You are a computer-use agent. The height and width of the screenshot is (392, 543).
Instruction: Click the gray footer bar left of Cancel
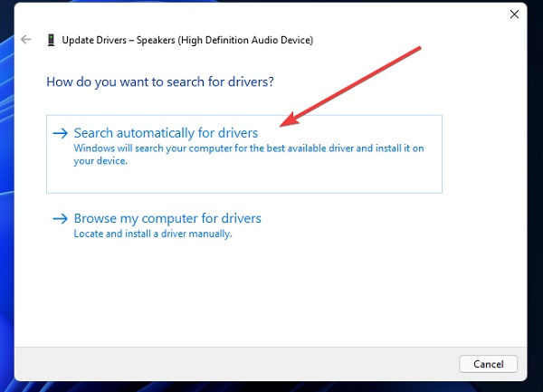click(235, 364)
